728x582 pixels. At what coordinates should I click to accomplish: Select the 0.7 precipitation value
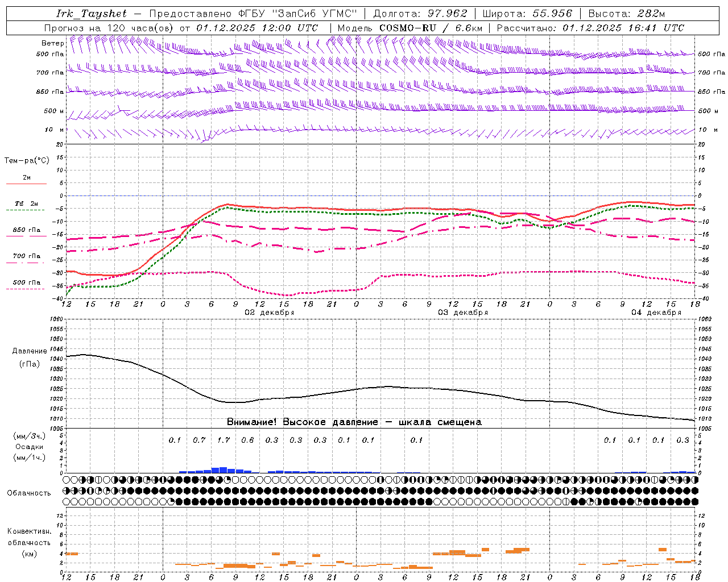pos(199,440)
